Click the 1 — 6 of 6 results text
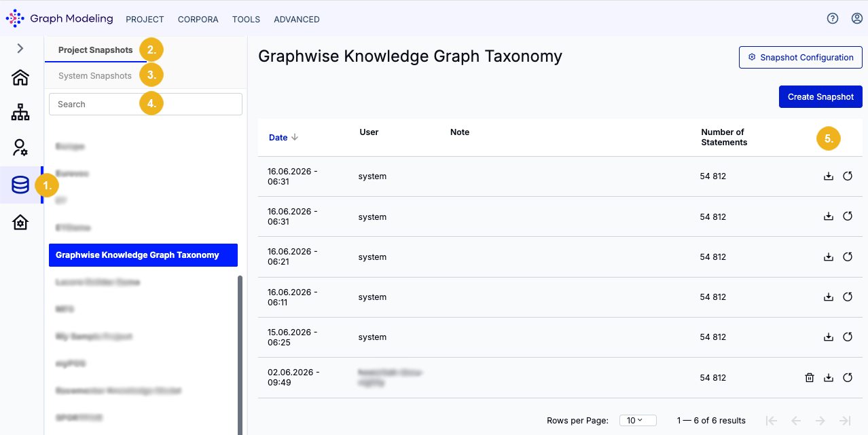The image size is (868, 435). click(711, 421)
